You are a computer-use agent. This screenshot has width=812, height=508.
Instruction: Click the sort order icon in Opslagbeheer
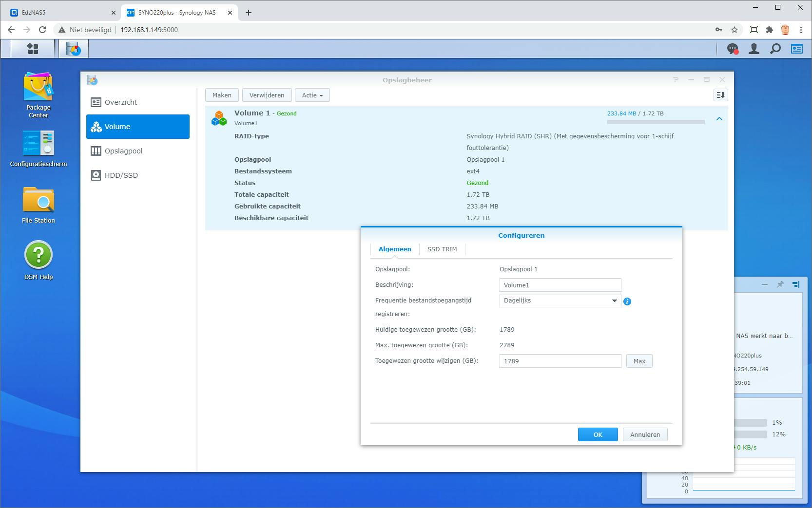720,95
